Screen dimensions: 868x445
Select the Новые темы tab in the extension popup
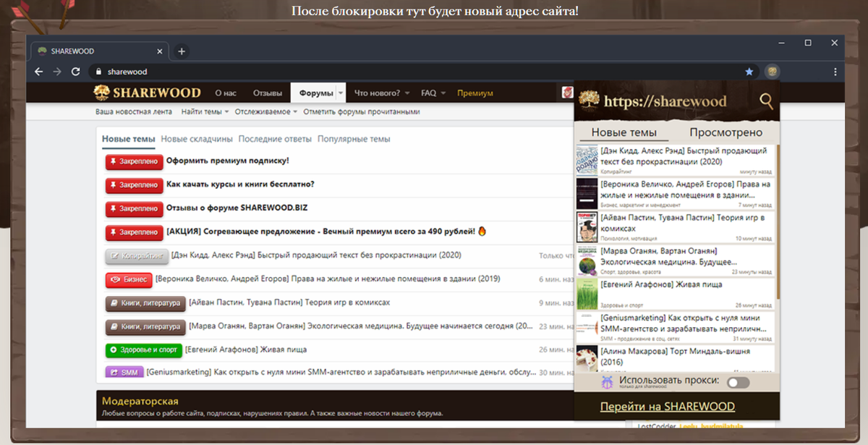point(624,132)
